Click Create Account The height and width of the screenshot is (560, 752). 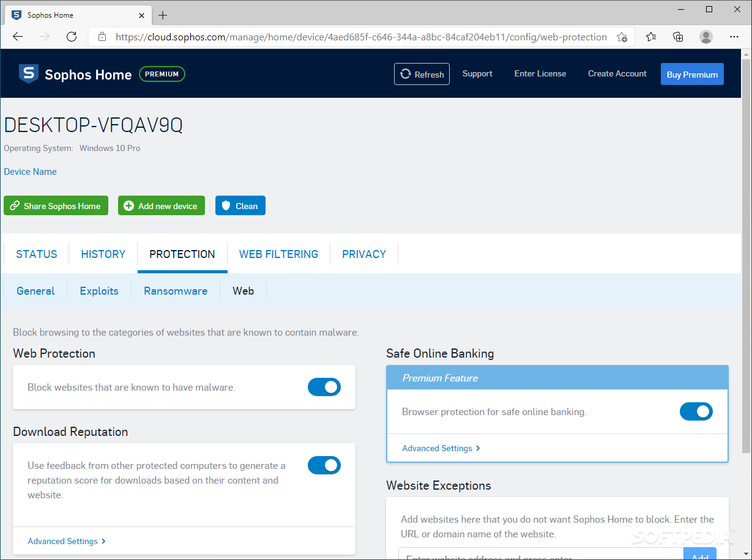617,73
